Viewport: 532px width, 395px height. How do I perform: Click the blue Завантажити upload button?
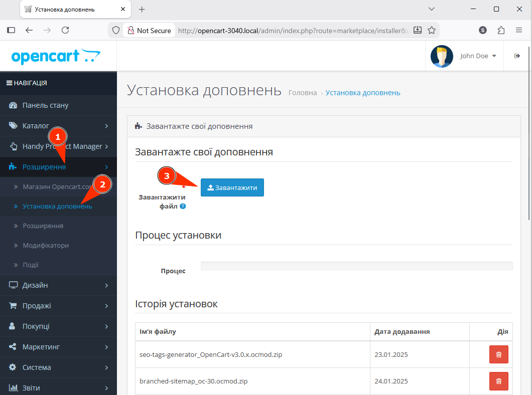232,187
